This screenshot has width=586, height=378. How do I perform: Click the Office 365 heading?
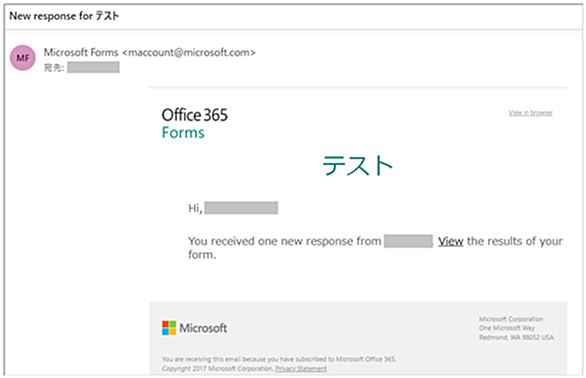pos(194,115)
